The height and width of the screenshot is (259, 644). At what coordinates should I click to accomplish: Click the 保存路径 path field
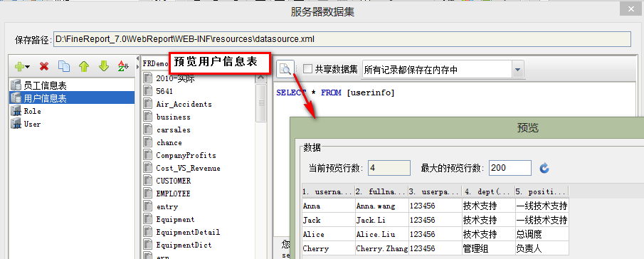tap(342, 39)
